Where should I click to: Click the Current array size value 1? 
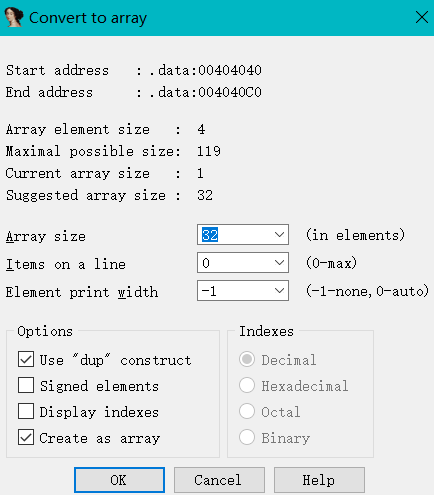[x=200, y=173]
